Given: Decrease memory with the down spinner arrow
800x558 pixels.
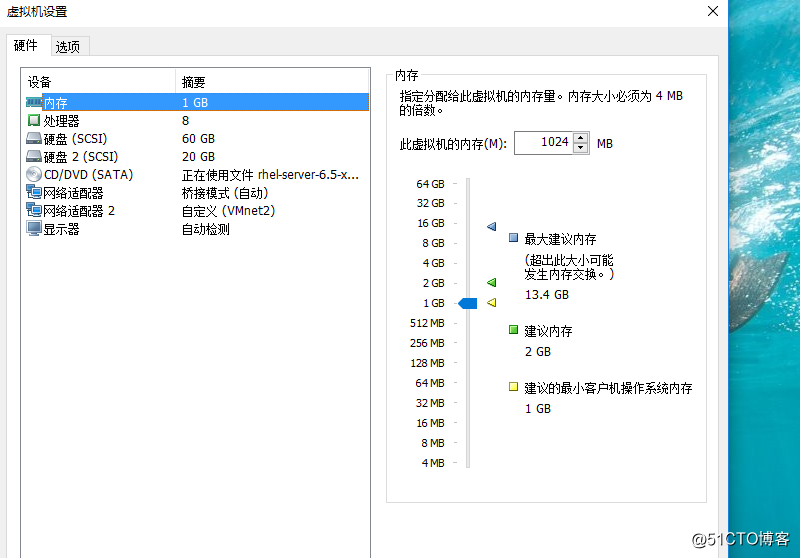Looking at the screenshot, I should (581, 148).
